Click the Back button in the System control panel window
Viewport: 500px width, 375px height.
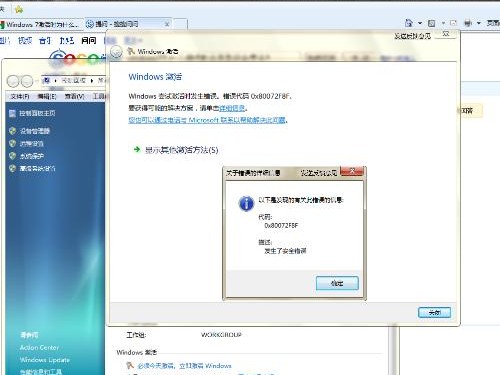tap(13, 81)
